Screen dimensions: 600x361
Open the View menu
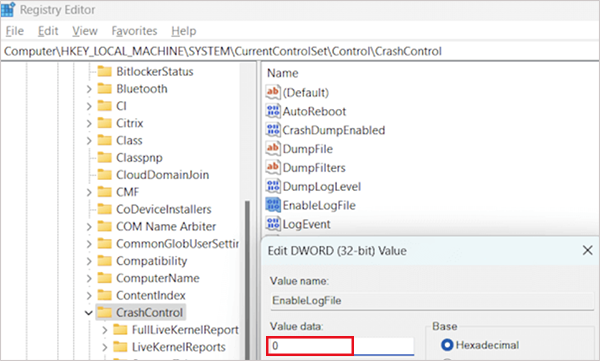[85, 31]
